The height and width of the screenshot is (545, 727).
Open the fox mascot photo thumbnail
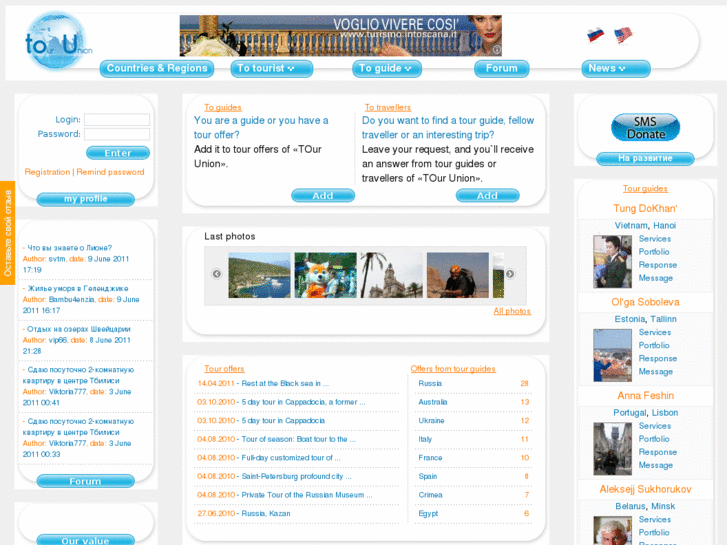tap(325, 275)
